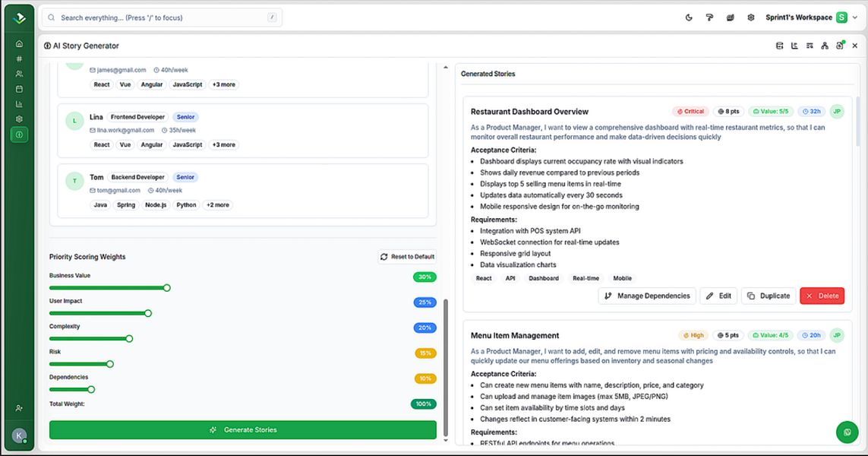Adjust the User Impact slider handle
The width and height of the screenshot is (868, 456).
tap(148, 314)
